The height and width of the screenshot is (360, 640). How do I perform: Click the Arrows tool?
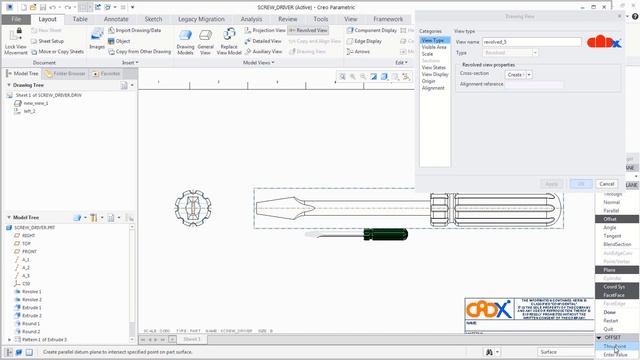[x=358, y=52]
